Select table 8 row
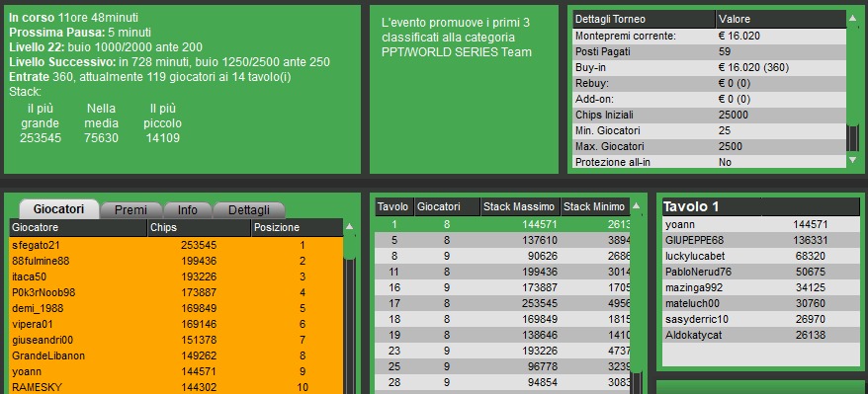This screenshot has width=868, height=394. tap(502, 256)
